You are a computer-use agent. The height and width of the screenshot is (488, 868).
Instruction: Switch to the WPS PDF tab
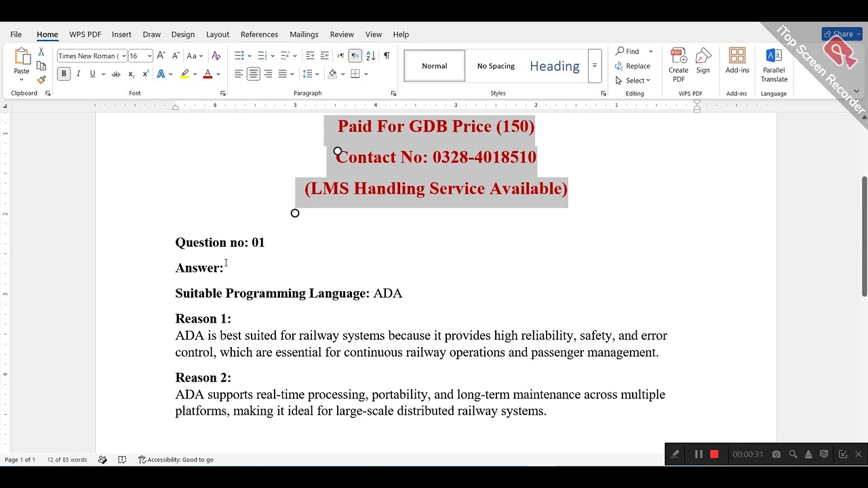(85, 34)
